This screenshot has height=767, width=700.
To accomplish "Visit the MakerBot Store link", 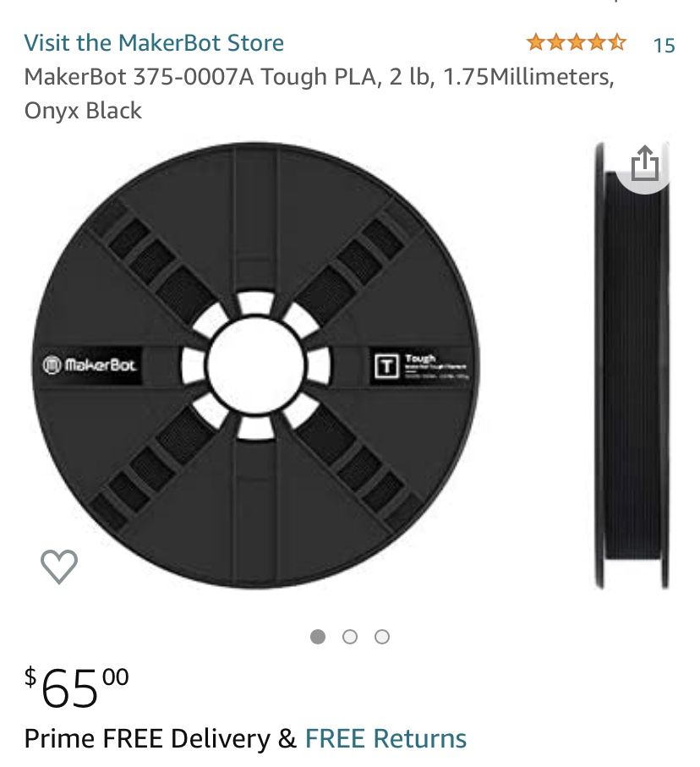I will (x=154, y=42).
